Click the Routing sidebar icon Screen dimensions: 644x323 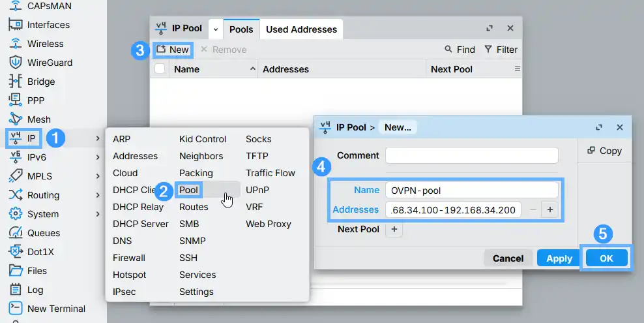pos(16,195)
